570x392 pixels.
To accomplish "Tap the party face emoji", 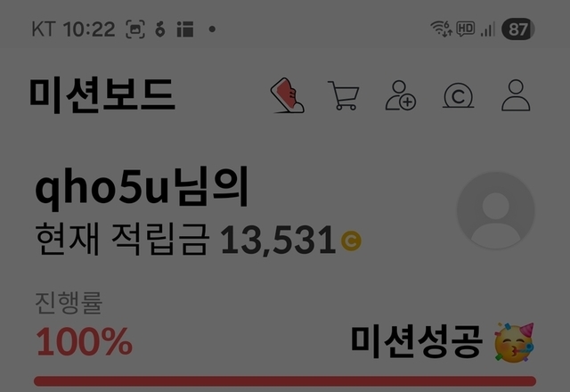I will pyautogui.click(x=514, y=342).
